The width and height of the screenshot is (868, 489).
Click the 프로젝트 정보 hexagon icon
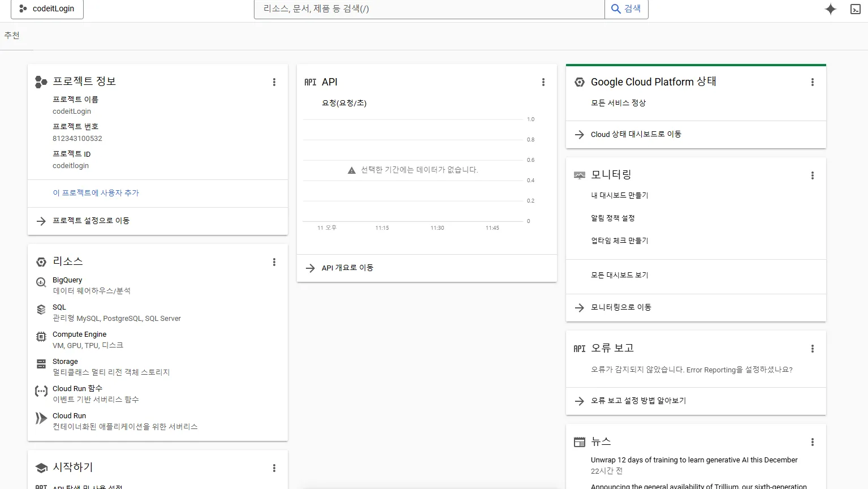click(41, 82)
